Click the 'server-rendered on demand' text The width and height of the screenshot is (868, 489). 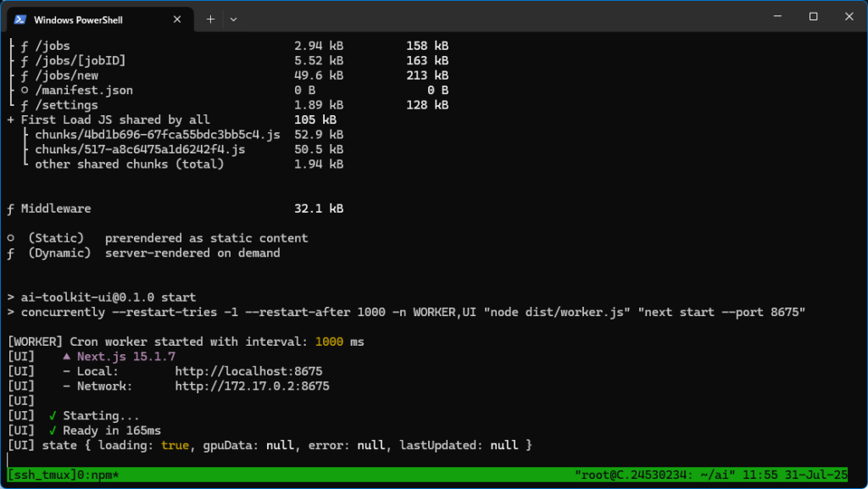pyautogui.click(x=192, y=253)
